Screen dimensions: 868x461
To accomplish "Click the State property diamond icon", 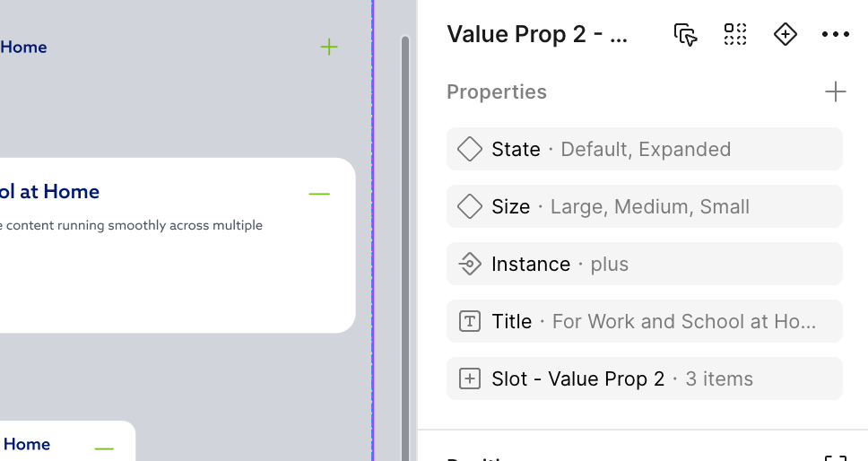I will point(470,150).
